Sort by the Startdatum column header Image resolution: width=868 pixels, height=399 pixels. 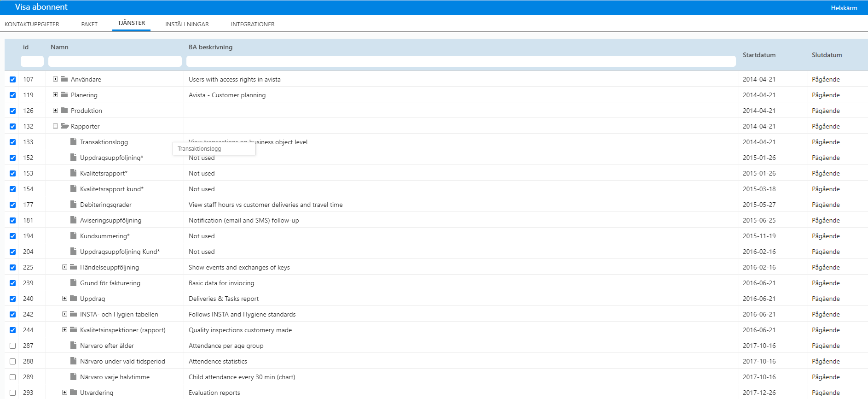tap(759, 55)
